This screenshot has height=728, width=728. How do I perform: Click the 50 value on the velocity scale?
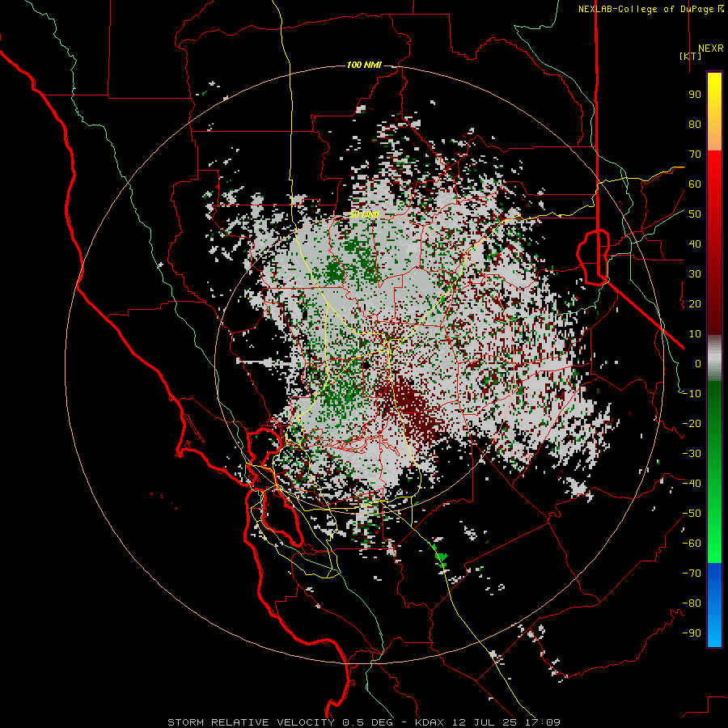(x=695, y=214)
